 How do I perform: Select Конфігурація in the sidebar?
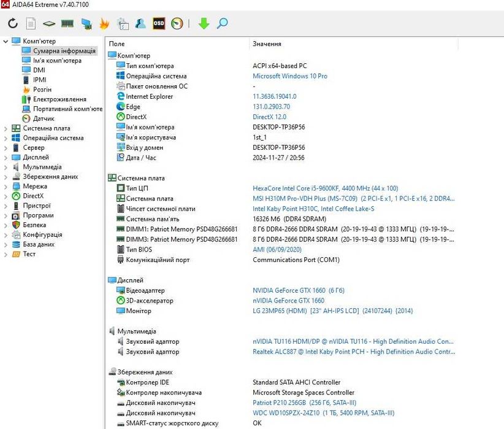coord(42,234)
